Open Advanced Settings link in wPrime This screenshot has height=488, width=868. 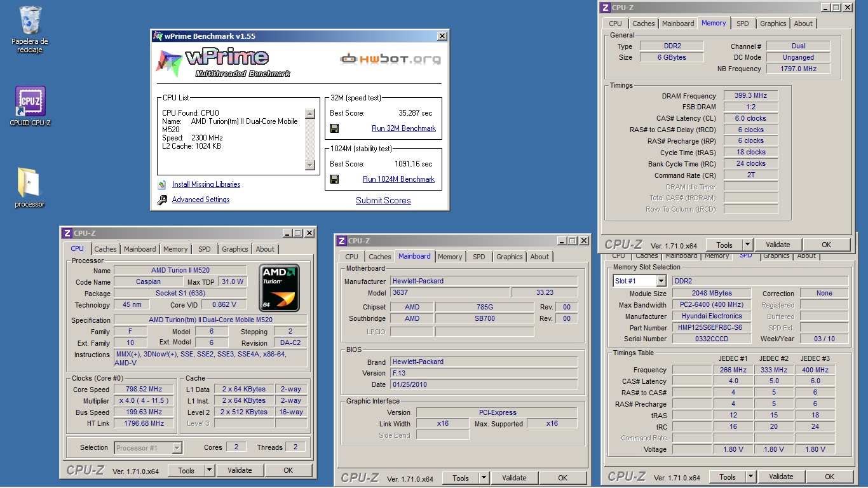(201, 200)
